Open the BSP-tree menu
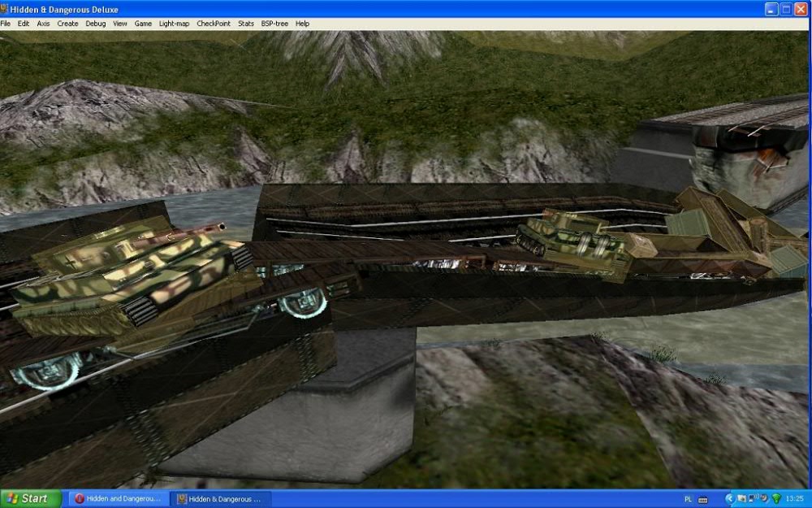The height and width of the screenshot is (508, 812). (274, 24)
